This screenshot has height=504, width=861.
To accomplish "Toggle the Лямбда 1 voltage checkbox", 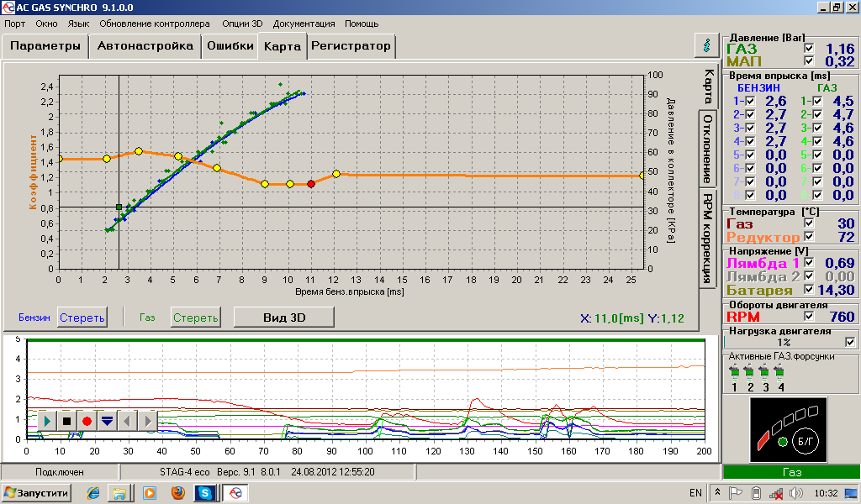I will (809, 262).
